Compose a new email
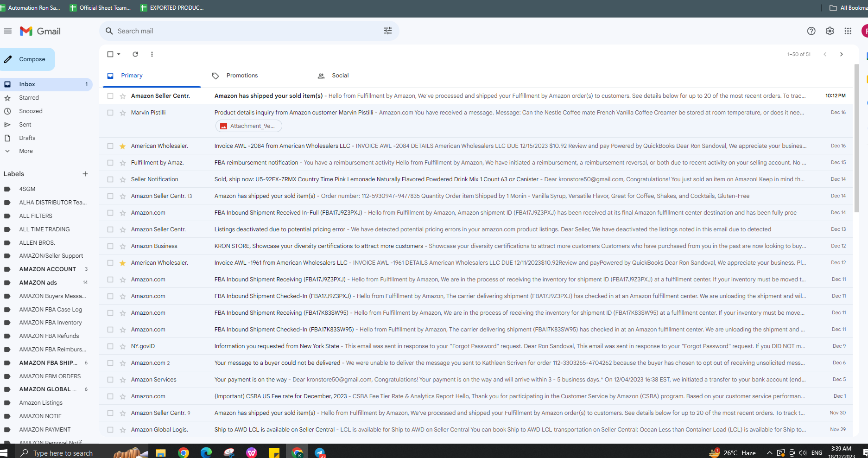 tap(27, 59)
